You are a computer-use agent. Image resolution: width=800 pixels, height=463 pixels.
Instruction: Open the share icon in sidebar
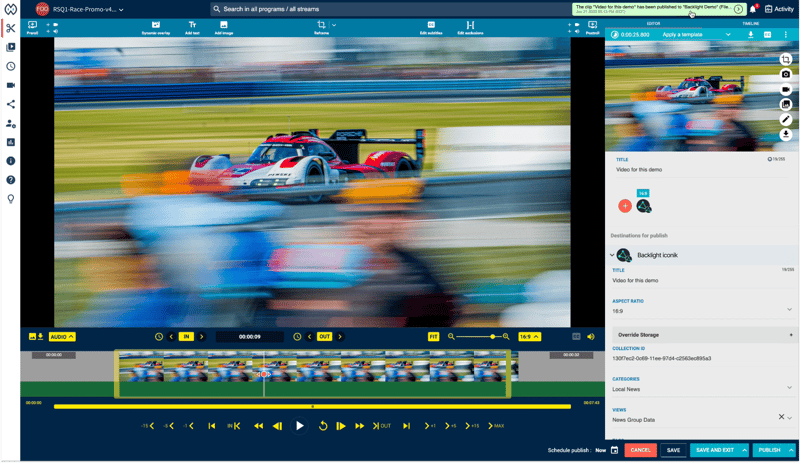pyautogui.click(x=10, y=104)
